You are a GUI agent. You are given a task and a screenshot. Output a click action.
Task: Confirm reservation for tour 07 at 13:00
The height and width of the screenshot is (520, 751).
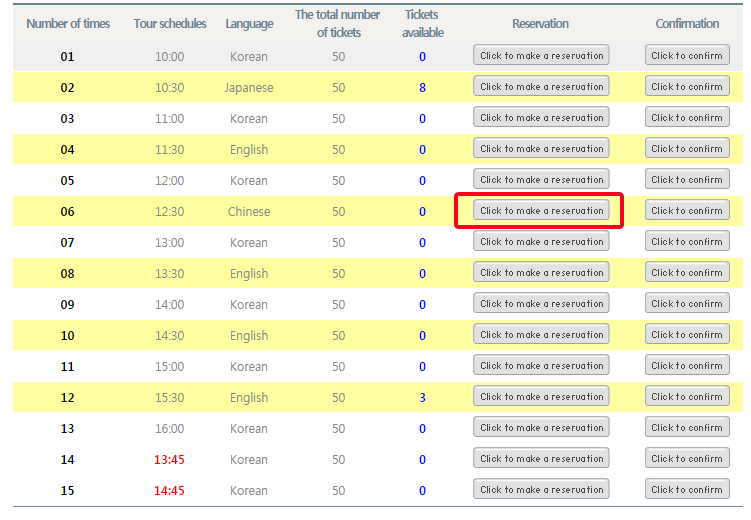[687, 241]
